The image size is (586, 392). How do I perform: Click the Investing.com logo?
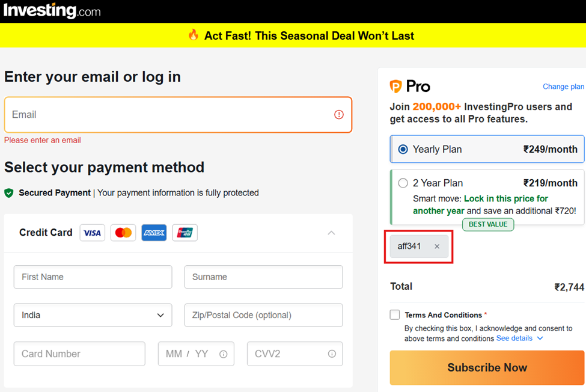point(52,11)
